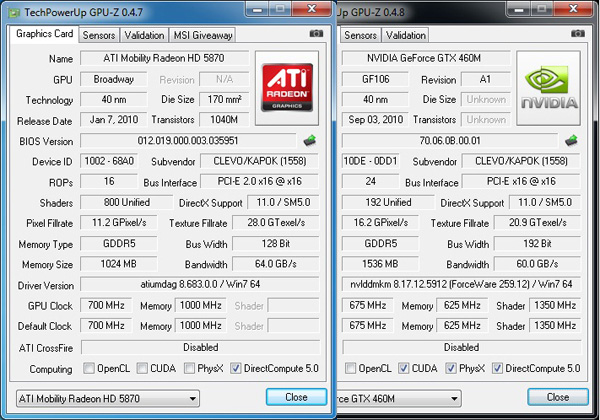Click the 64.0 GB/s bandwidth value
Viewport: 600px width, 420px height.
[276, 264]
